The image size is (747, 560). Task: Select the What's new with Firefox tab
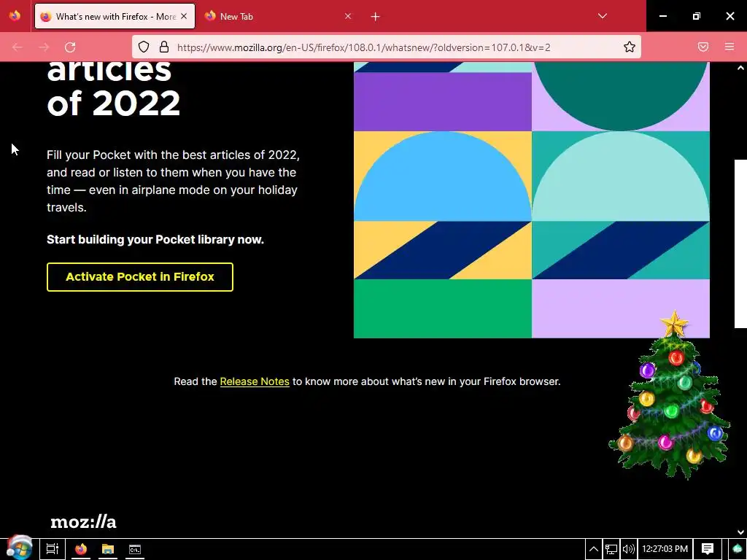(x=115, y=16)
